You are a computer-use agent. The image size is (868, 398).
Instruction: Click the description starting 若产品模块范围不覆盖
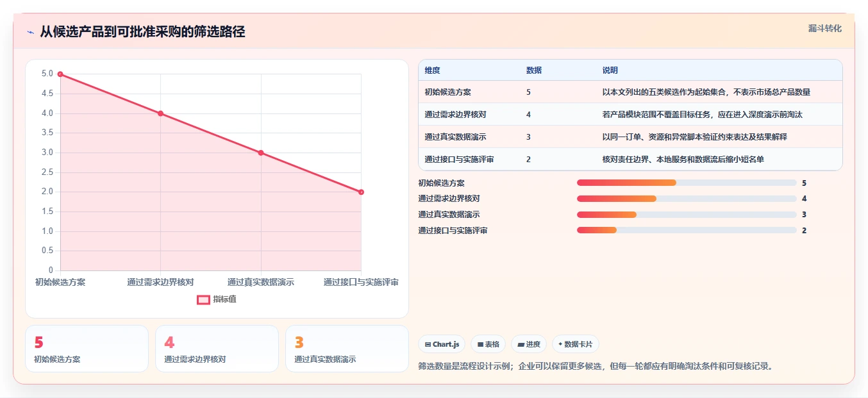click(703, 114)
